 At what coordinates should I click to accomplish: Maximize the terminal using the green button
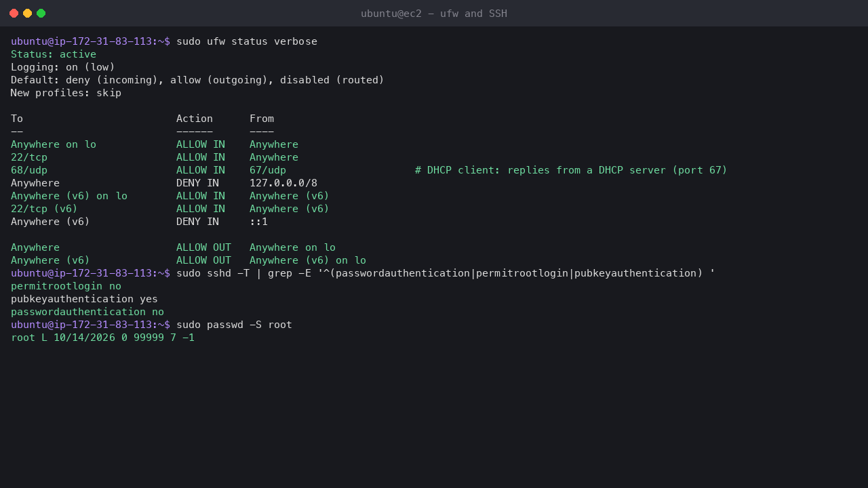click(x=41, y=14)
